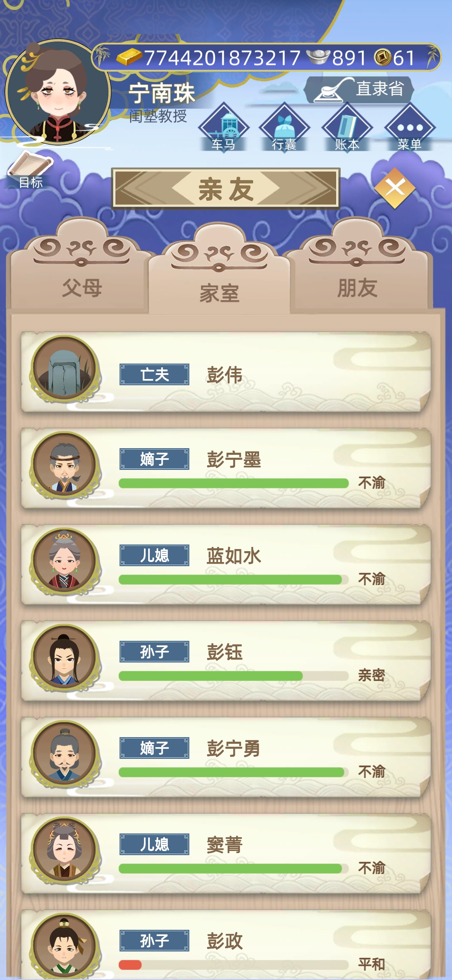This screenshot has width=452, height=980.
Task: Open 彭伟 deceased husband entry
Action: (226, 372)
